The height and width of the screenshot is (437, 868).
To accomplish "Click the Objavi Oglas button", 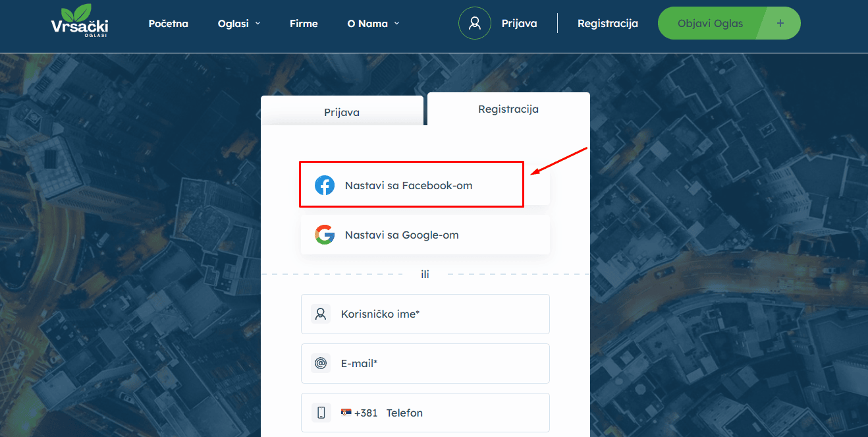I will point(729,23).
